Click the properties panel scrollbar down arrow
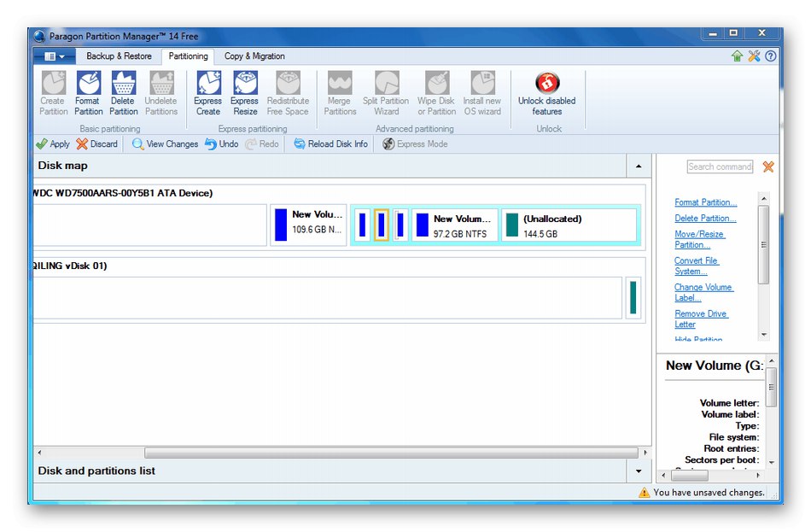 [x=771, y=463]
